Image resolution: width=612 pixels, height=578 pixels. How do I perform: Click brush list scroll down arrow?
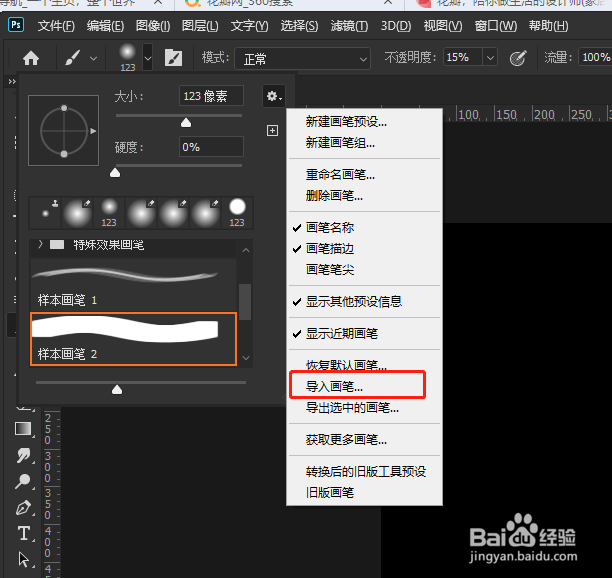click(x=246, y=357)
